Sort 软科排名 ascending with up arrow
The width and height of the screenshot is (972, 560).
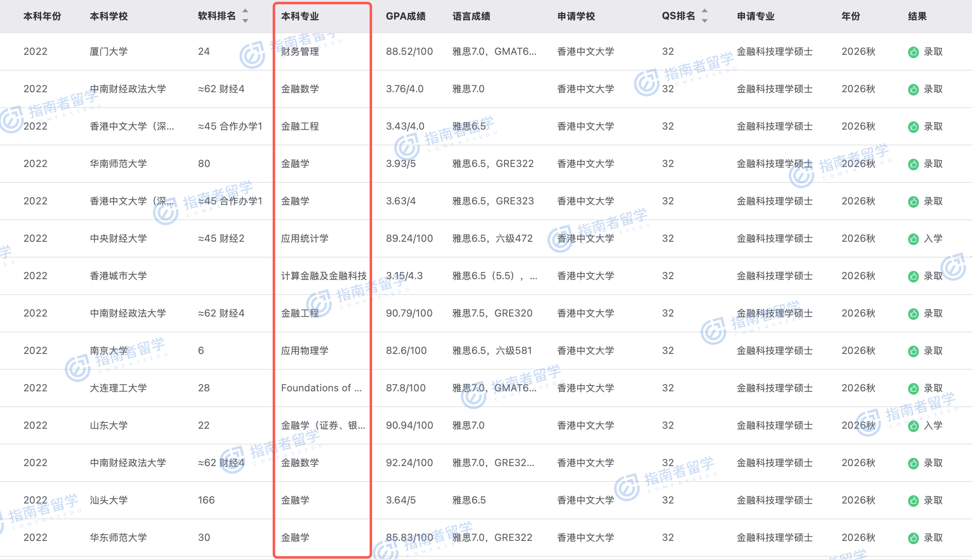click(245, 11)
